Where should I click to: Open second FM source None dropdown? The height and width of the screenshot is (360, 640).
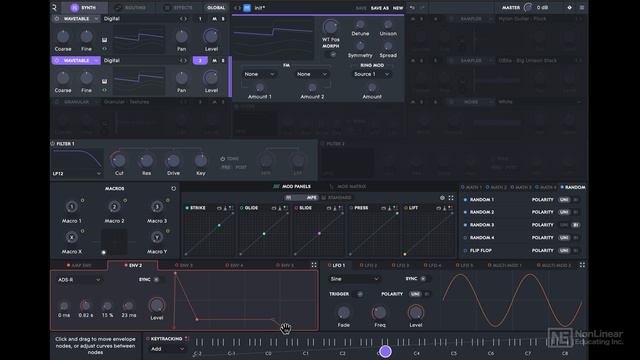point(312,74)
